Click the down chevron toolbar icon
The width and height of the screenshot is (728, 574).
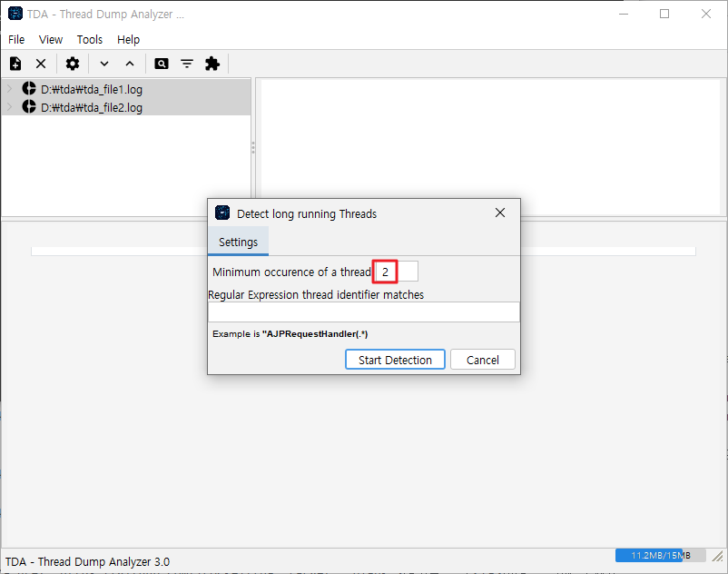click(104, 64)
